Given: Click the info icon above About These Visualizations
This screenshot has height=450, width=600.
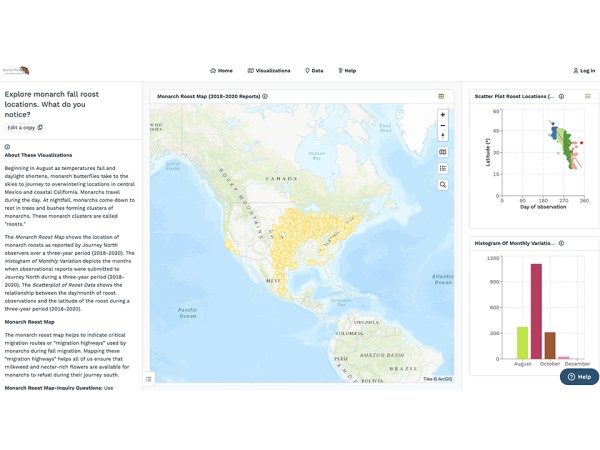Looking at the screenshot, I should [7, 147].
